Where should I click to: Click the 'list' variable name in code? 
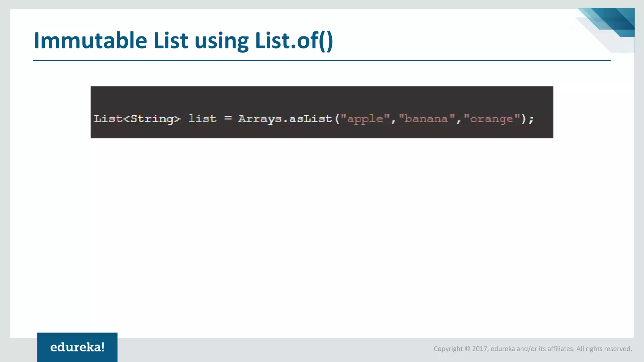click(202, 119)
